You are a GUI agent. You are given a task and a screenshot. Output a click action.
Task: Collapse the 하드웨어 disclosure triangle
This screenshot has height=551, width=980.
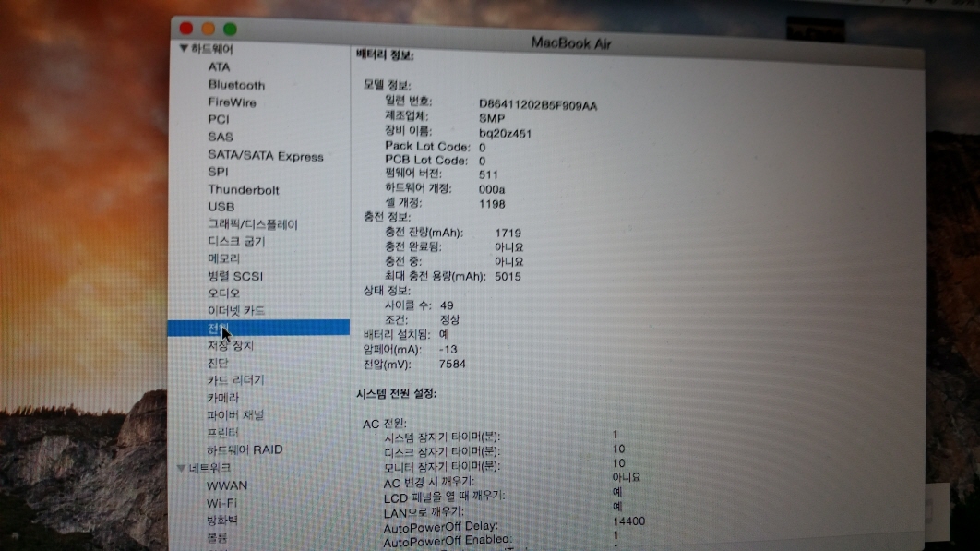pos(185,48)
